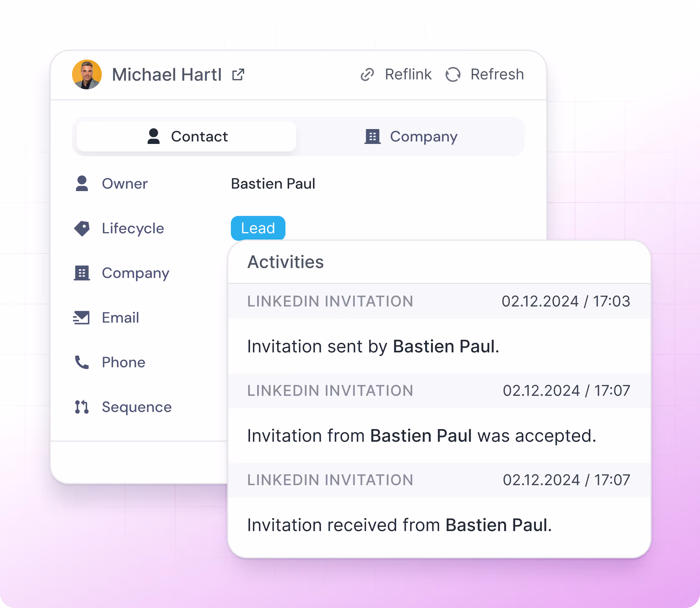Click the Phone handset icon

point(82,362)
